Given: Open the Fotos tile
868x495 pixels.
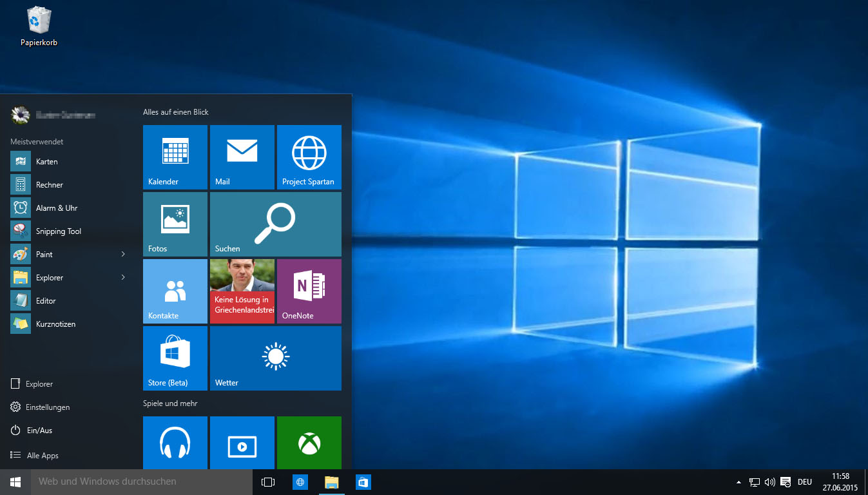Looking at the screenshot, I should [175, 224].
